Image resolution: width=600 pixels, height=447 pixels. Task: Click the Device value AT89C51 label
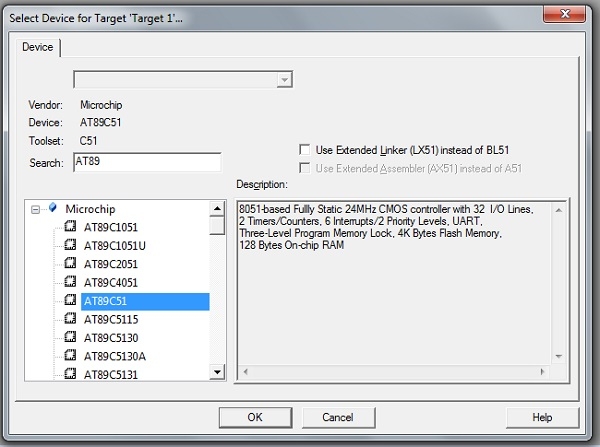tap(100, 122)
